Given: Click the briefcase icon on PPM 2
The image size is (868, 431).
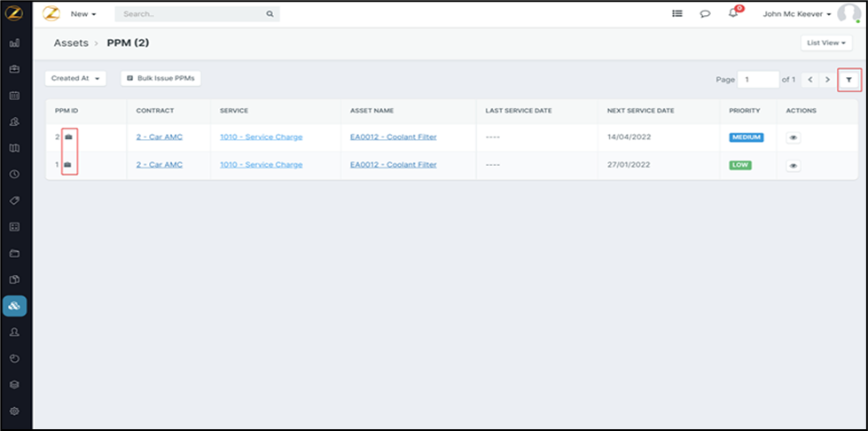Looking at the screenshot, I should [x=68, y=137].
